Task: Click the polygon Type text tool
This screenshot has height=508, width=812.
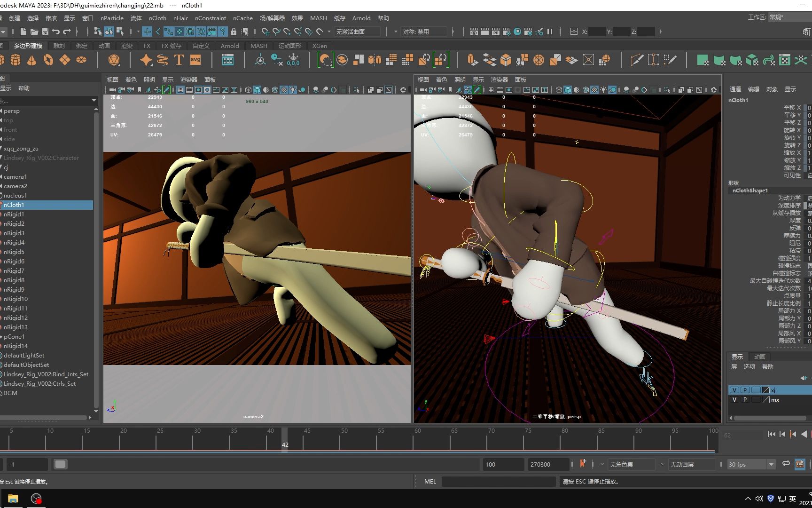Action: pos(179,60)
